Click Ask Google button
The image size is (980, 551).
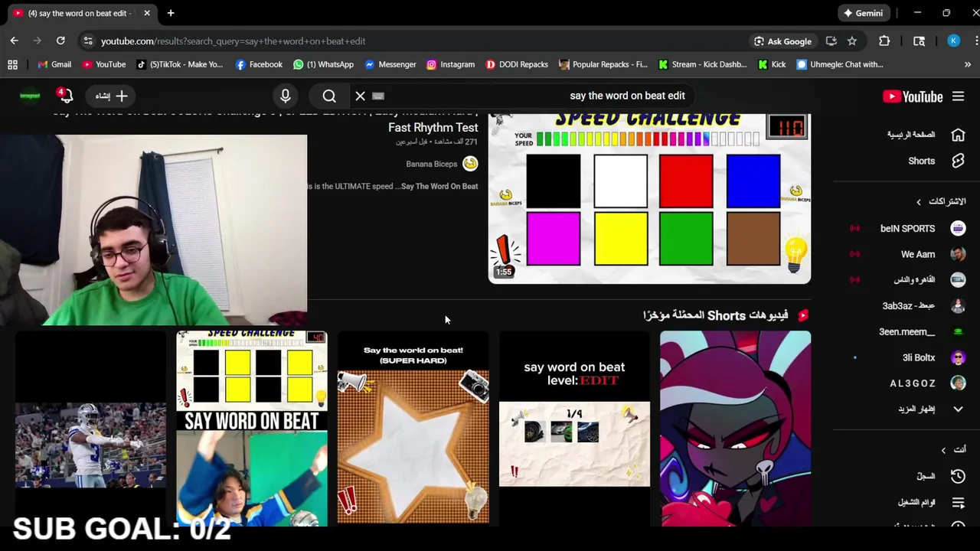click(x=782, y=41)
